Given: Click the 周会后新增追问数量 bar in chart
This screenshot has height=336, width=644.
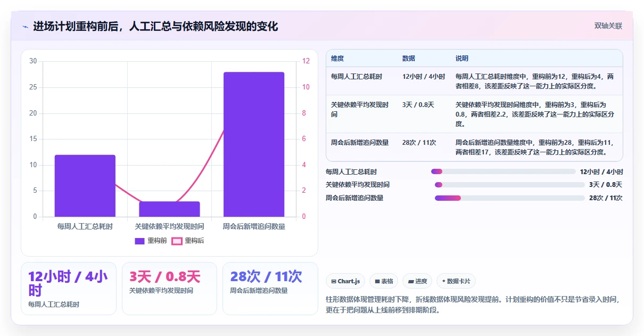Looking at the screenshot, I should click(254, 144).
